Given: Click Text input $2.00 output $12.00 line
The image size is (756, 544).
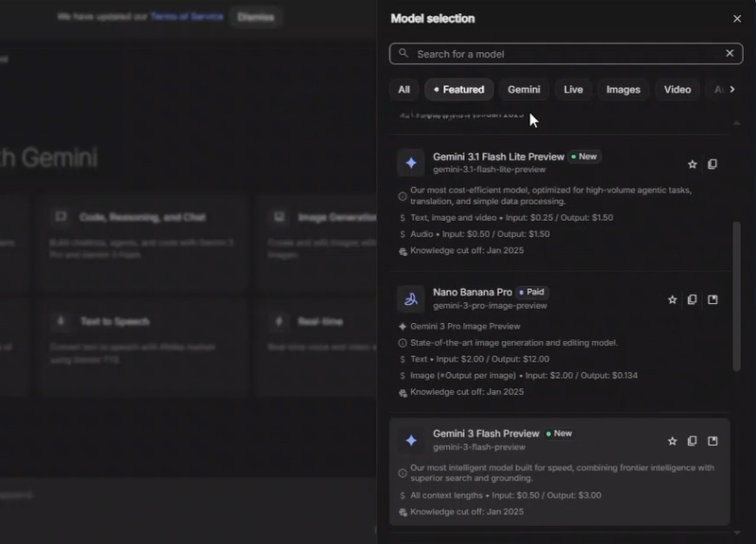Looking at the screenshot, I should pos(479,359).
